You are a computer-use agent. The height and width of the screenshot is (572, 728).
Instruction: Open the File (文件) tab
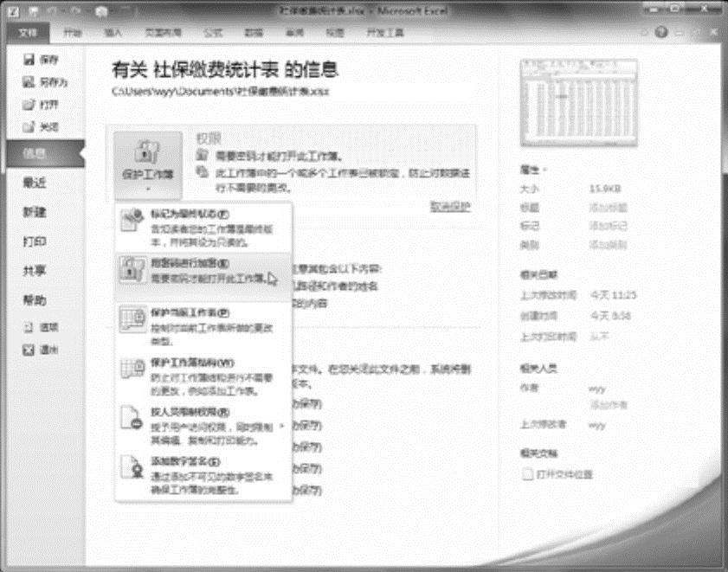29,33
